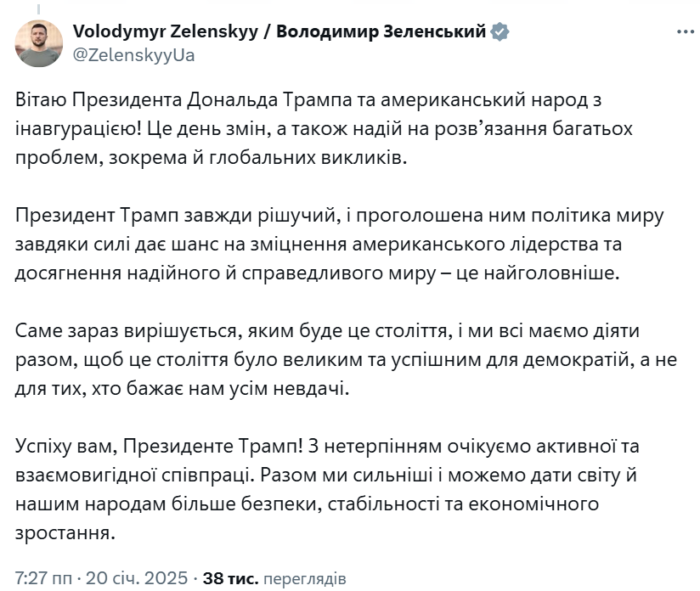Click the "переглядів" views label
The image size is (700, 591).
point(304,578)
